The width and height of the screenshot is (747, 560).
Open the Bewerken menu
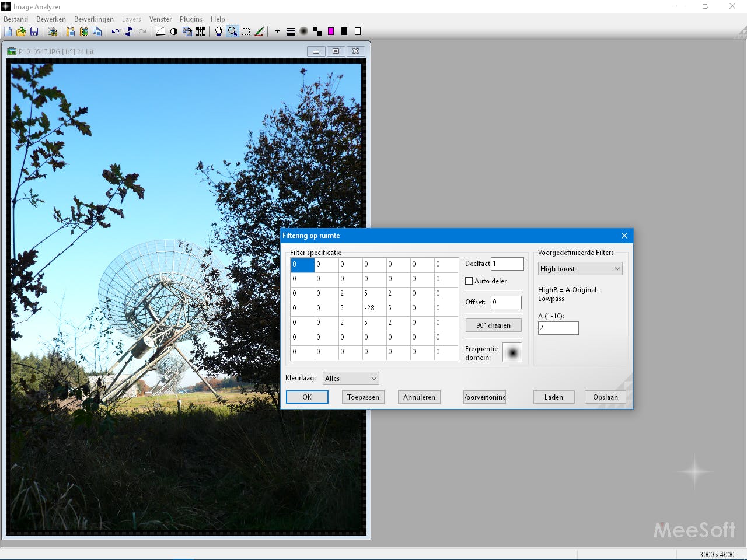click(x=51, y=19)
